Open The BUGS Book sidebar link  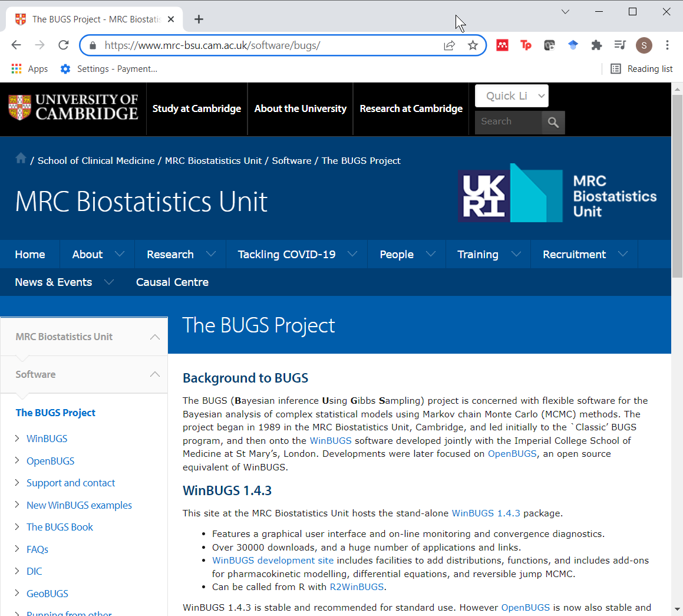(x=60, y=527)
